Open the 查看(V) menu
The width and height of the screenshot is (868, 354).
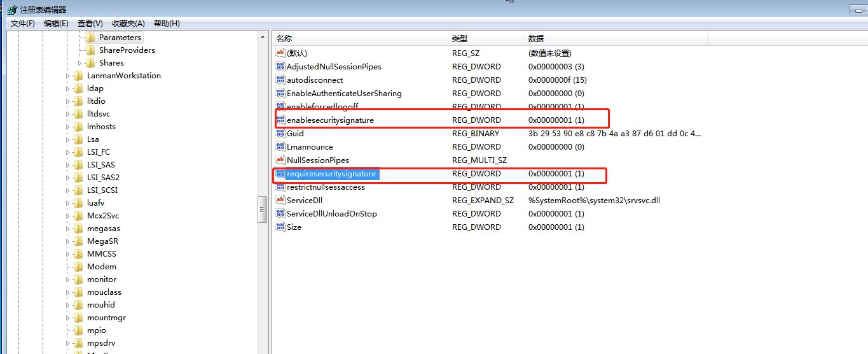point(90,24)
